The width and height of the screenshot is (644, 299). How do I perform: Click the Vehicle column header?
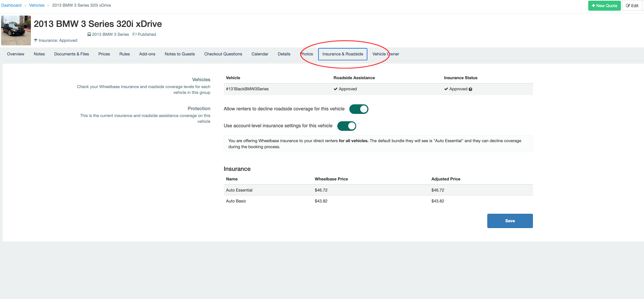tap(233, 78)
